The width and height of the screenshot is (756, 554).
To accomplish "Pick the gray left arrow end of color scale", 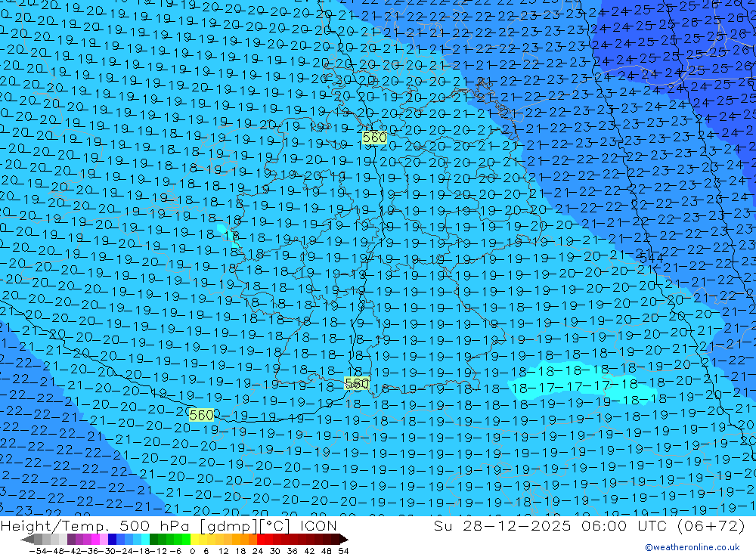I will click(27, 540).
